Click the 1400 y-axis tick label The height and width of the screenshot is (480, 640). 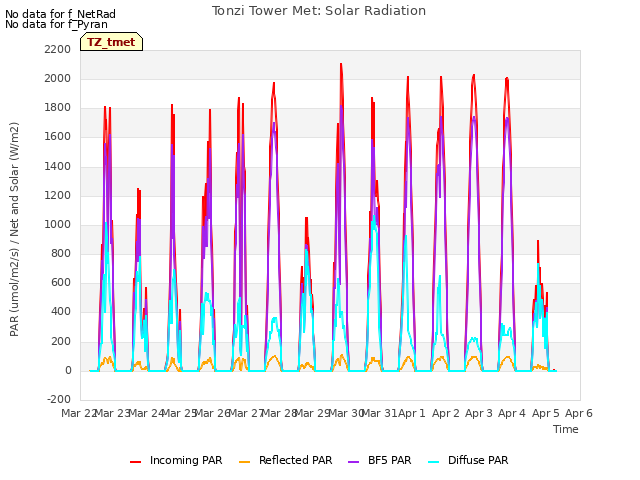[x=58, y=167]
